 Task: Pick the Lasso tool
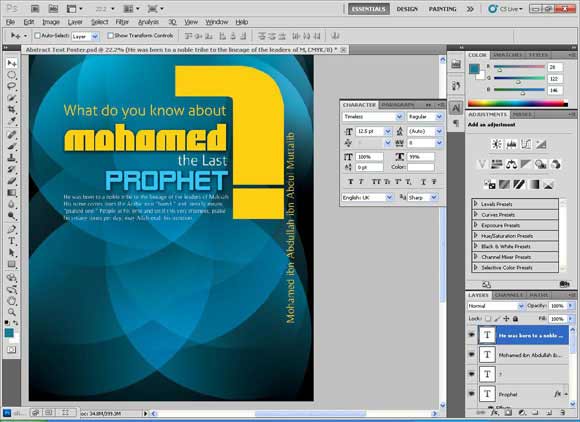[11, 86]
